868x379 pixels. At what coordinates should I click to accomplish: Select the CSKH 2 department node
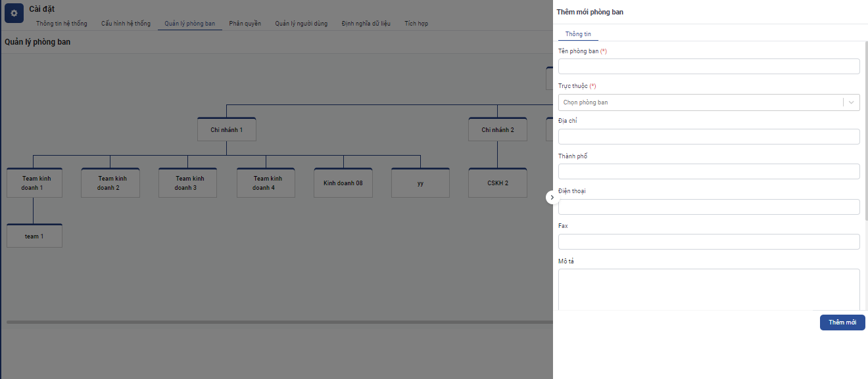click(498, 183)
